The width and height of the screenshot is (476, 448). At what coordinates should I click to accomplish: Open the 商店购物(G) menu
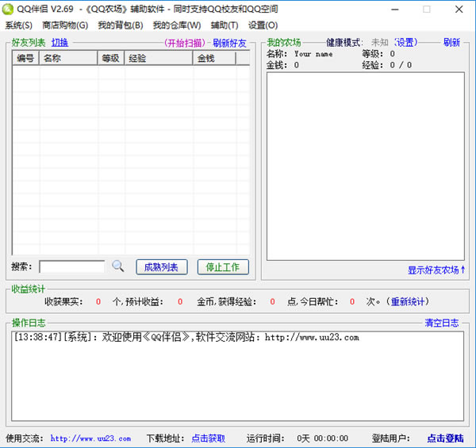(x=65, y=25)
